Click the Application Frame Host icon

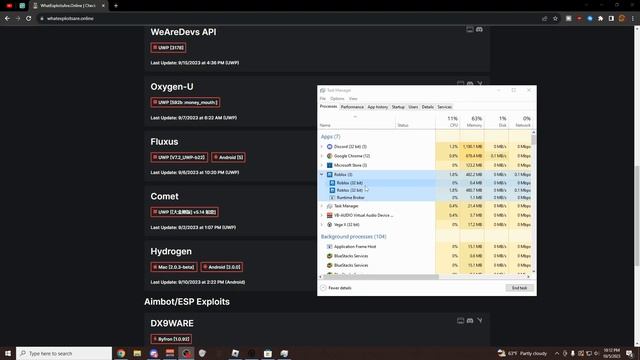click(x=329, y=247)
